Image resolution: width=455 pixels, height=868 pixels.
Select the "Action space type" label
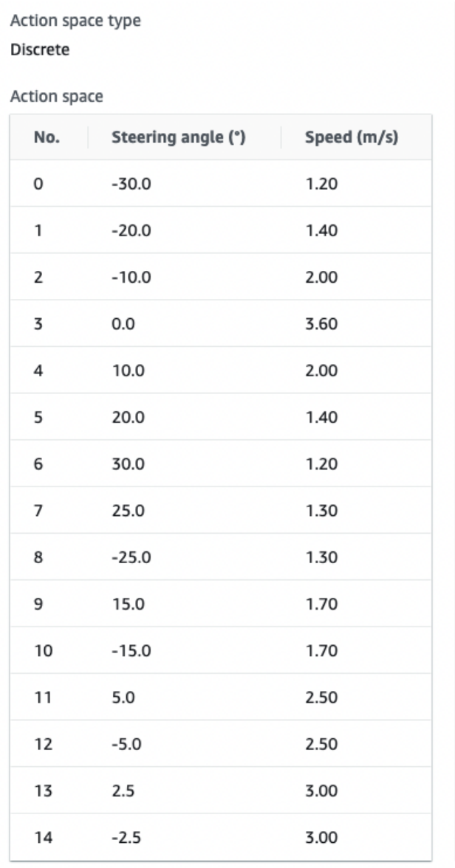pyautogui.click(x=75, y=21)
